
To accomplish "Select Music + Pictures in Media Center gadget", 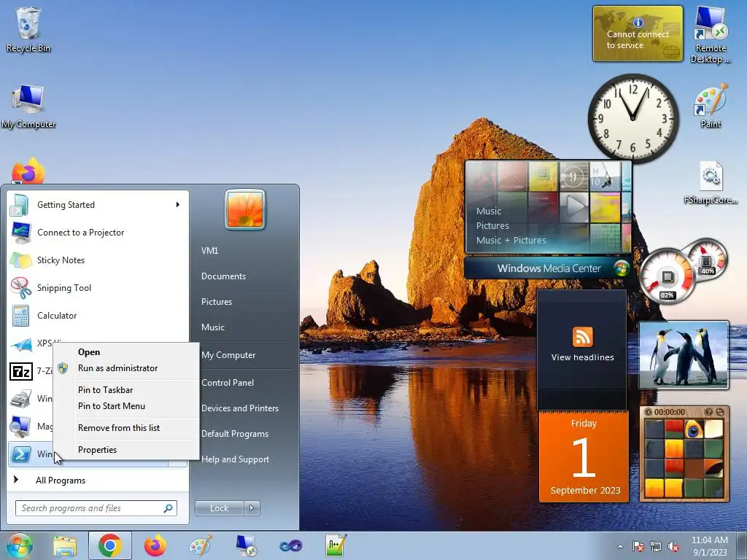I will pyautogui.click(x=511, y=241).
